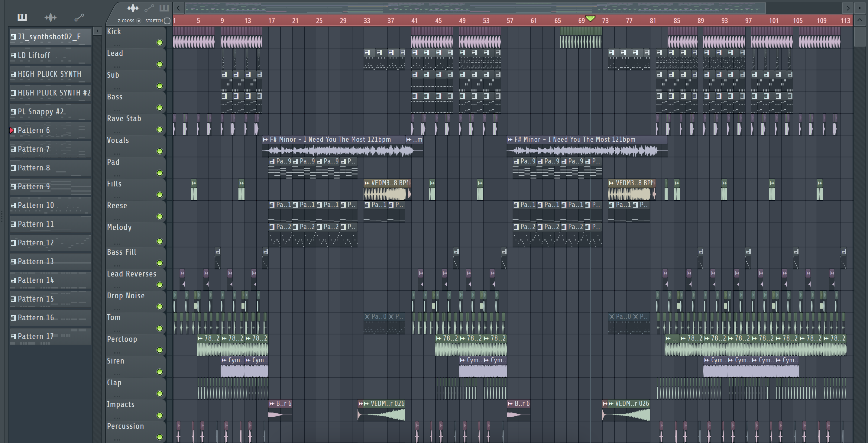
Task: Mute the Bass Fill track
Action: point(160,263)
